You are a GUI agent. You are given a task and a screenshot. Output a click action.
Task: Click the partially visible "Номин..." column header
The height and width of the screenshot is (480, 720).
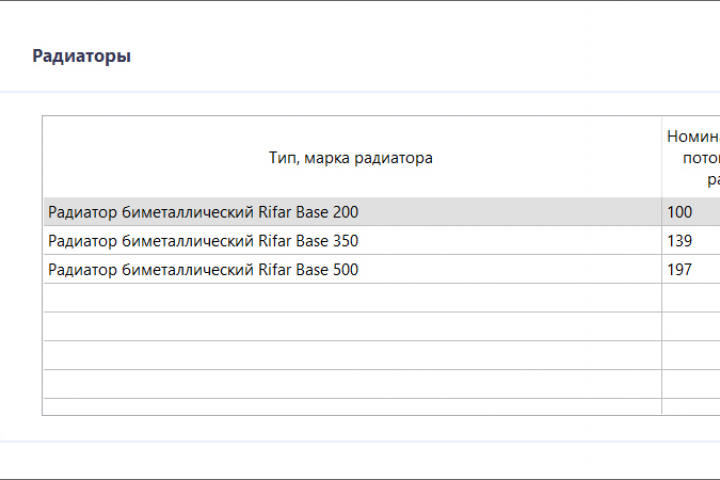691,158
